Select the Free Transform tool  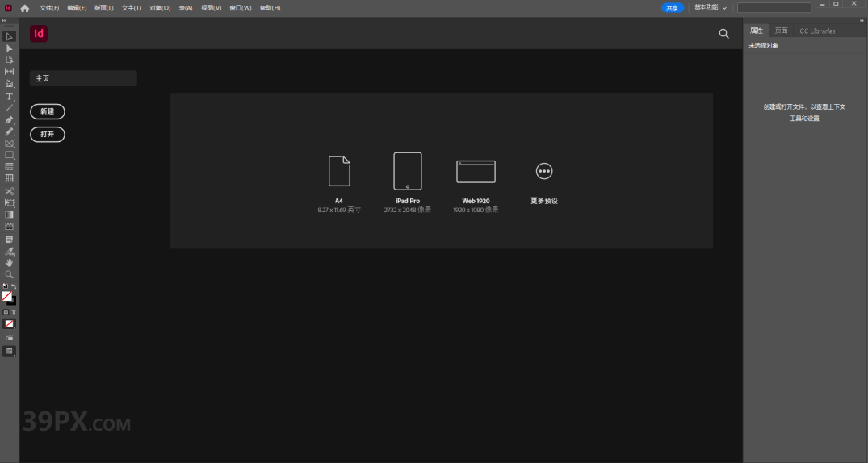coord(9,203)
